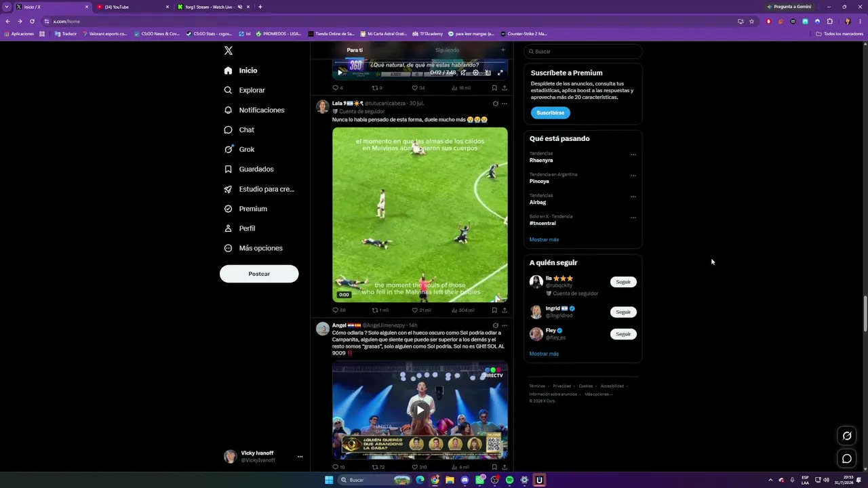Open Estudio para creadores in sidebar
Screen dimensions: 868x488
pyautogui.click(x=259, y=189)
